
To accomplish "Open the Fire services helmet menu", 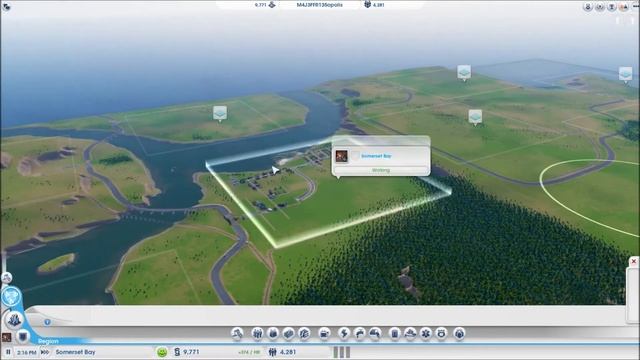I will tap(410, 333).
